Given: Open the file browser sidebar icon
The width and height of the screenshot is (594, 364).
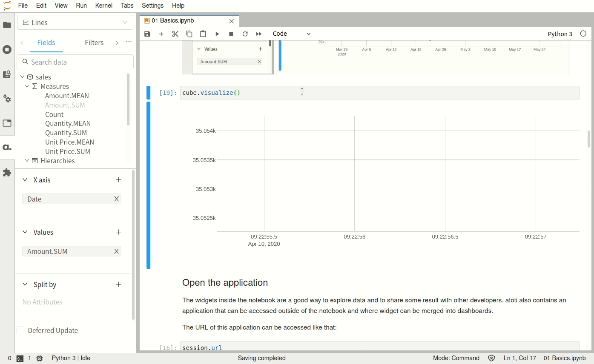Looking at the screenshot, I should click(7, 25).
